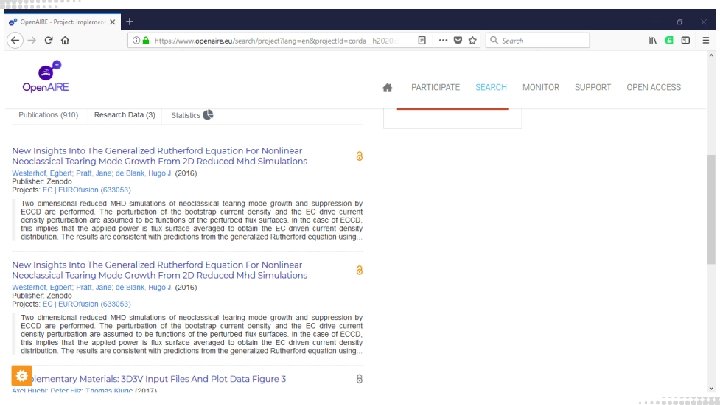Click the orange gear settings button
Viewport: 720px width, 405px height.
[22, 376]
